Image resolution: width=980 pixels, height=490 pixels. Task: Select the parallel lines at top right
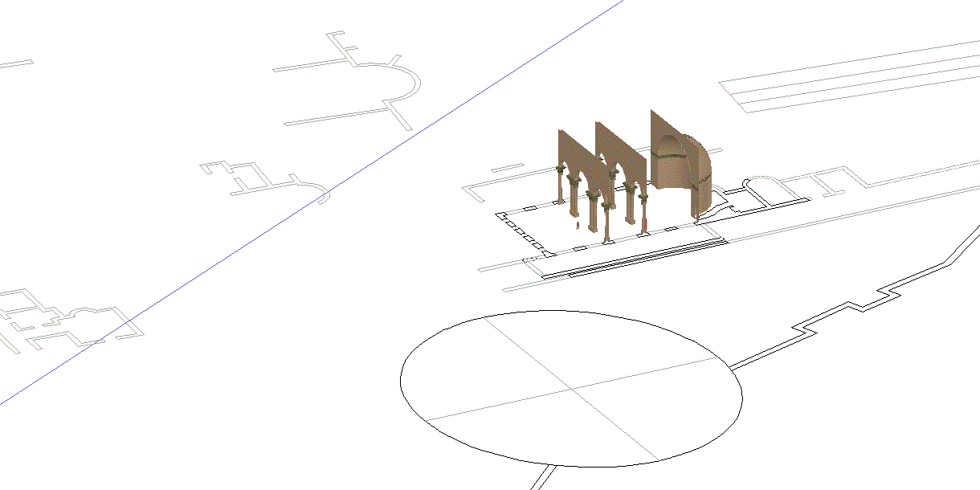(x=843, y=80)
